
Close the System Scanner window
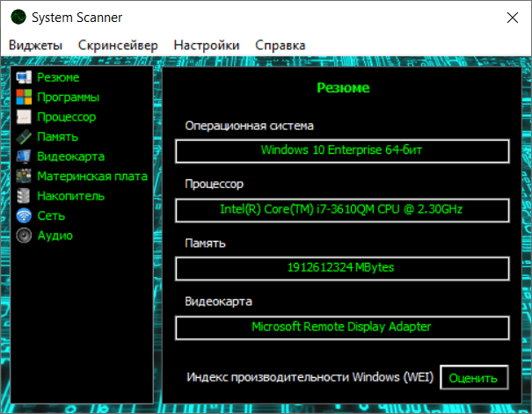coord(513,18)
